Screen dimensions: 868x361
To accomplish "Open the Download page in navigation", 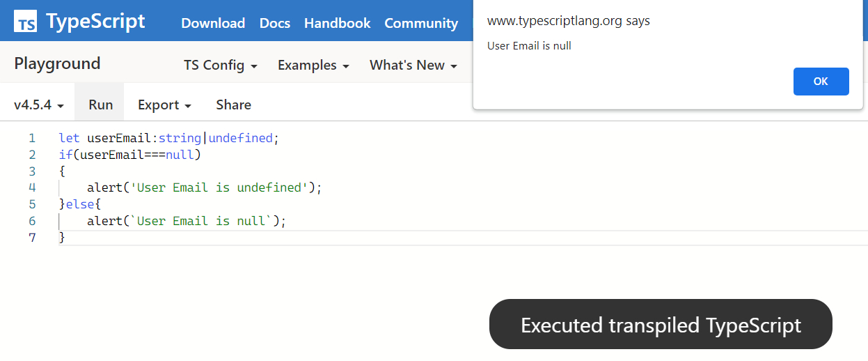I will (213, 23).
